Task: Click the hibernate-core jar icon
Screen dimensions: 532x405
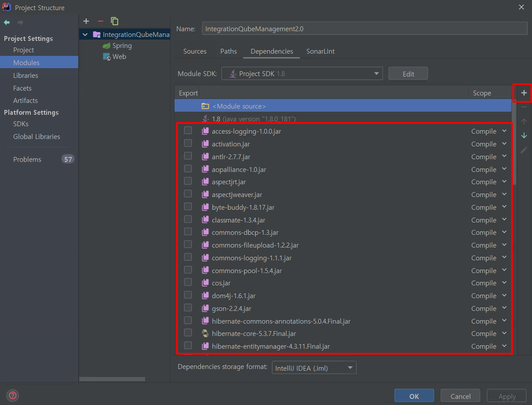Action: [205, 334]
